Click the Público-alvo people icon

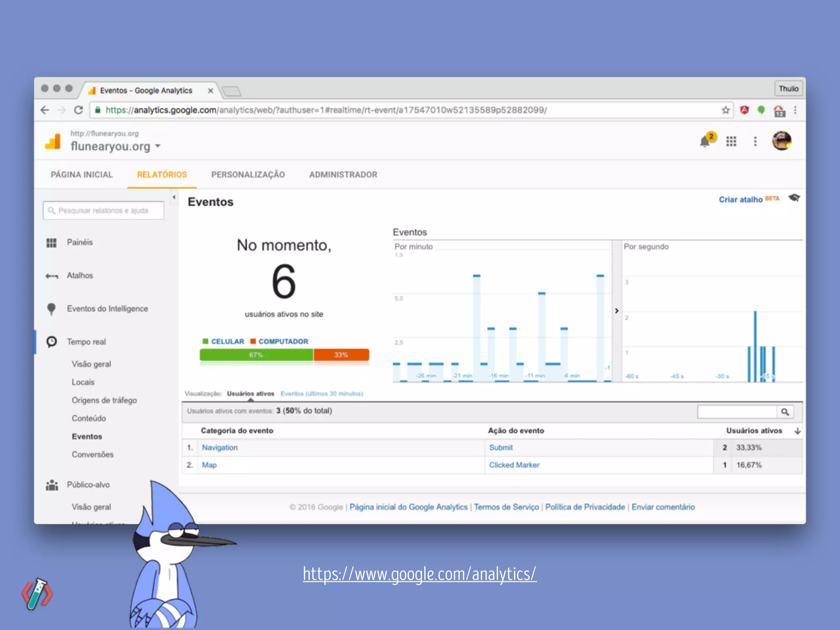click(52, 485)
